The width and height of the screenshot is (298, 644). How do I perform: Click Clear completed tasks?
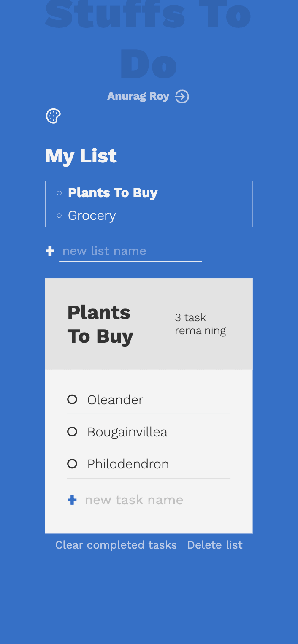116,545
